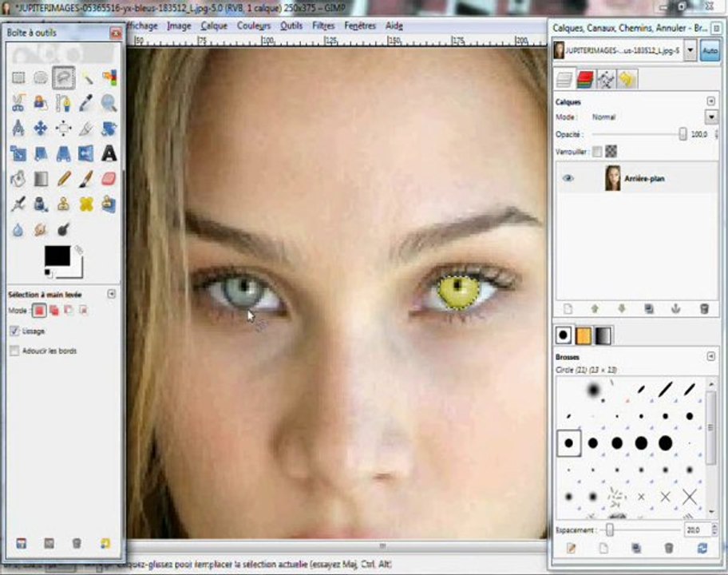Toggle Verrouiller pixels lock checkbox
Screen dimensions: 728x575
[597, 152]
